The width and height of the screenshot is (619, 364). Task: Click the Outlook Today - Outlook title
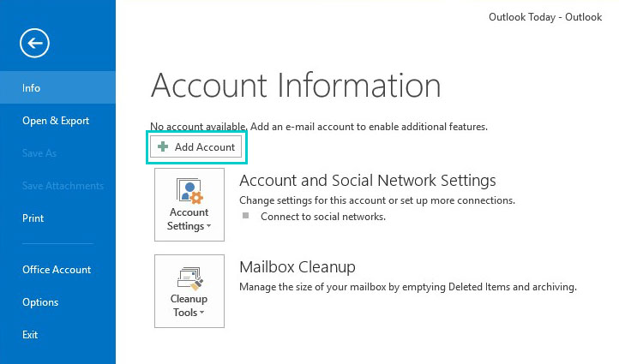545,17
